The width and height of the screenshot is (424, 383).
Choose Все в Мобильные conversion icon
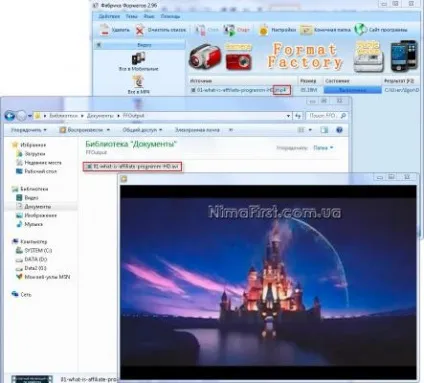(138, 58)
